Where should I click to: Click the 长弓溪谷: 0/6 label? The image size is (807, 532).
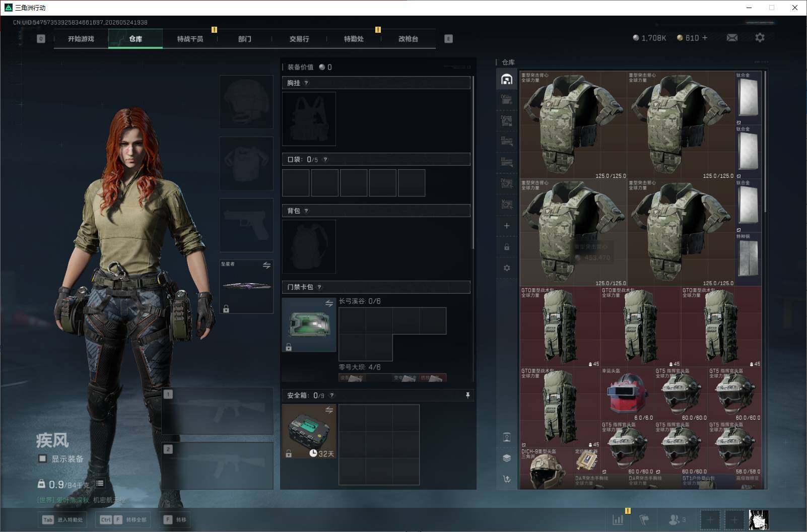click(x=360, y=301)
